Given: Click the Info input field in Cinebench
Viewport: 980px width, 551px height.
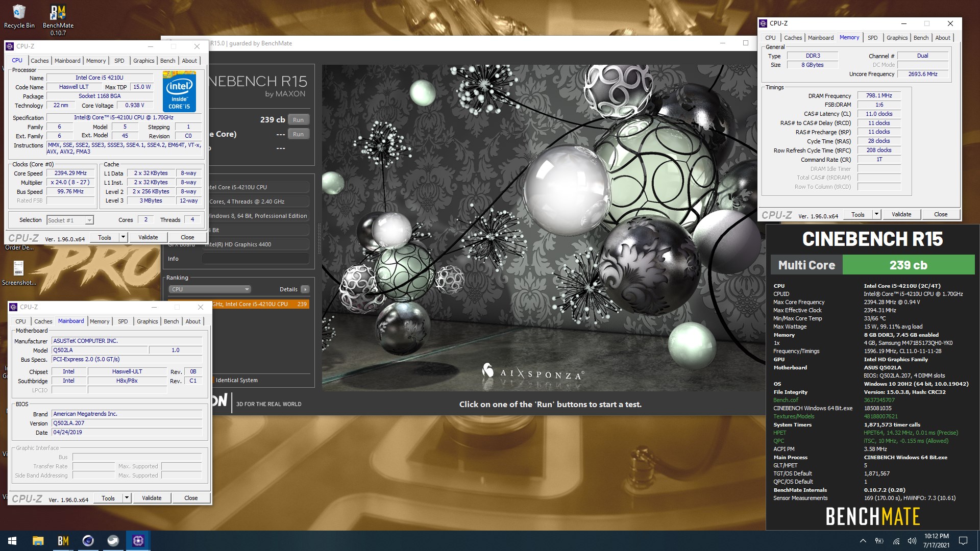Looking at the screenshot, I should (255, 259).
